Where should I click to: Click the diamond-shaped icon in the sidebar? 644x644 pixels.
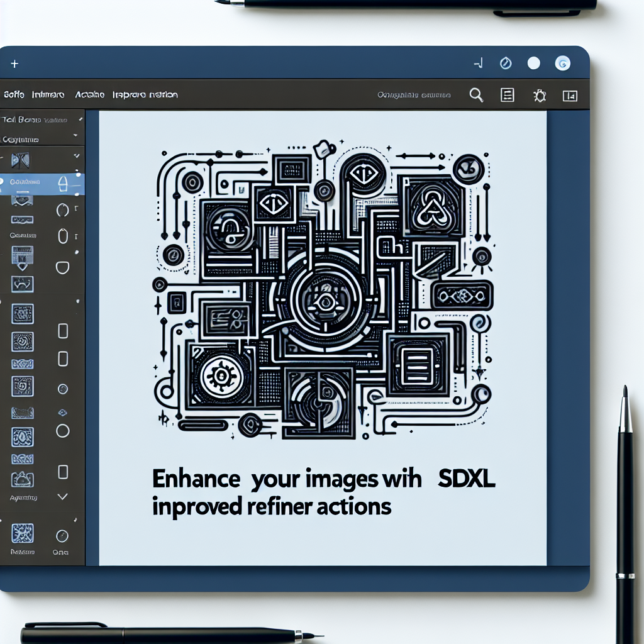pyautogui.click(x=62, y=413)
